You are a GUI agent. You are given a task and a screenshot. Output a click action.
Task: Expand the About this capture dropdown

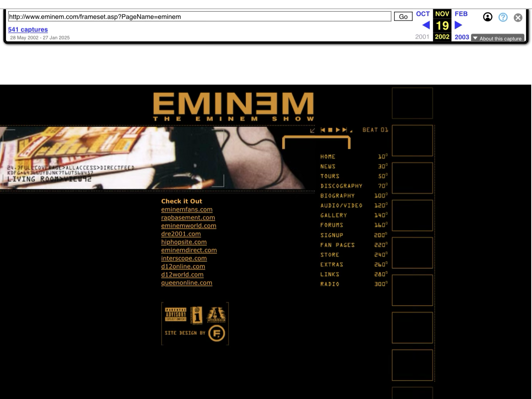tap(498, 38)
